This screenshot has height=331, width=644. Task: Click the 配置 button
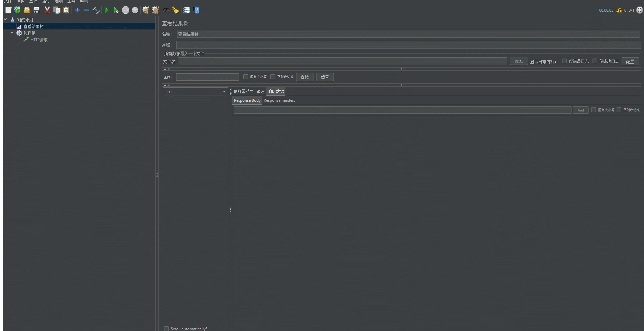[630, 62]
